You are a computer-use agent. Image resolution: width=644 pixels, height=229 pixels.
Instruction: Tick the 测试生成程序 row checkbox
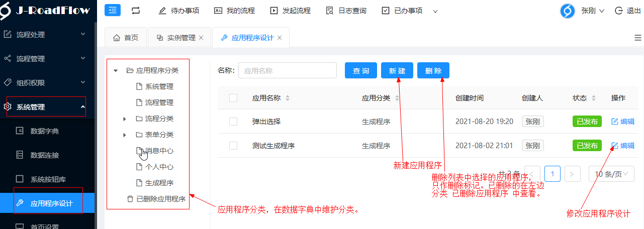(x=233, y=146)
